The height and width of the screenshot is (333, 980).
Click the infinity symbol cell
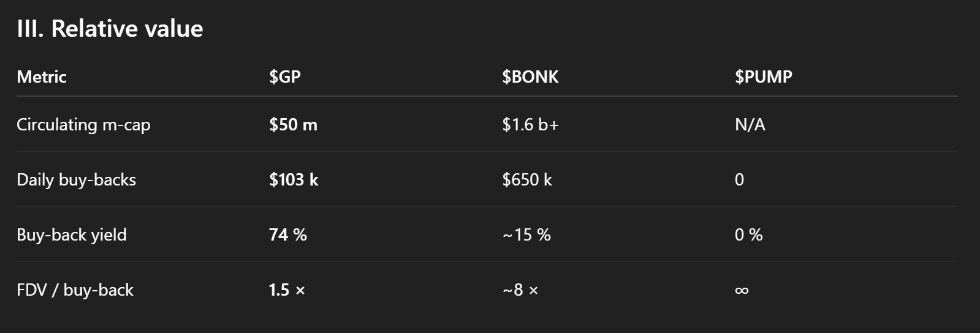click(x=742, y=290)
